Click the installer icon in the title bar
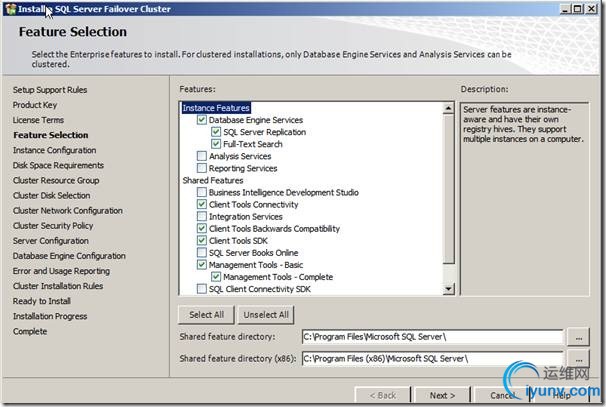This screenshot has height=407, width=606. (x=10, y=9)
